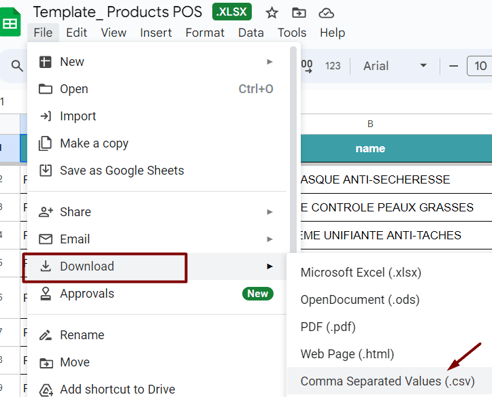Click the teal 'name' header cell

[396, 149]
